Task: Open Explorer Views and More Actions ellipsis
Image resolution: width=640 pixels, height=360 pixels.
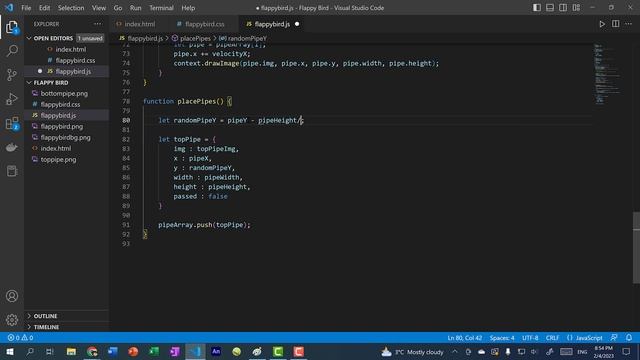Action: [98, 24]
